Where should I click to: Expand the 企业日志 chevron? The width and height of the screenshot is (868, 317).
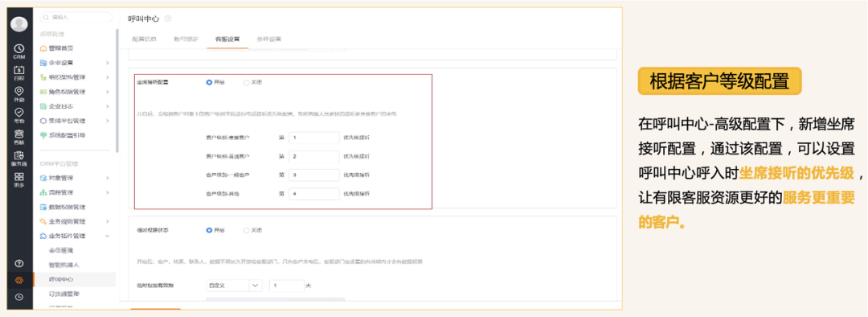(x=108, y=106)
